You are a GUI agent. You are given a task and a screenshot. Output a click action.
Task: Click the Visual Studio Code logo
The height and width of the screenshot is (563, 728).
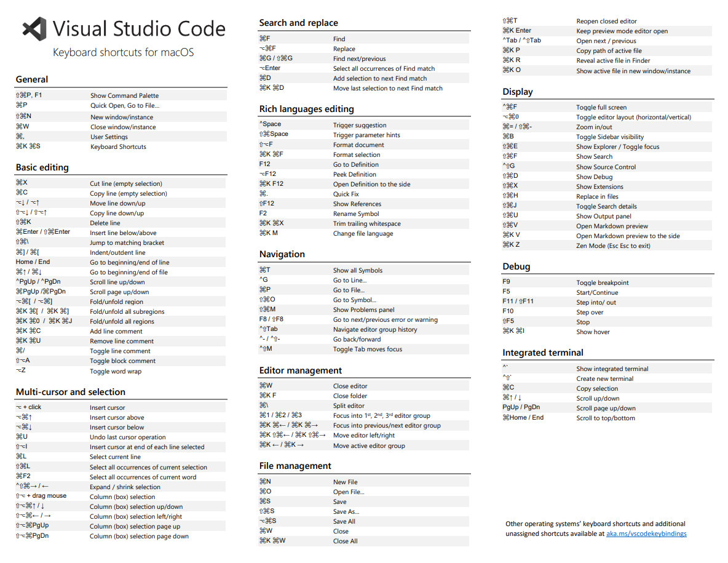click(x=34, y=28)
